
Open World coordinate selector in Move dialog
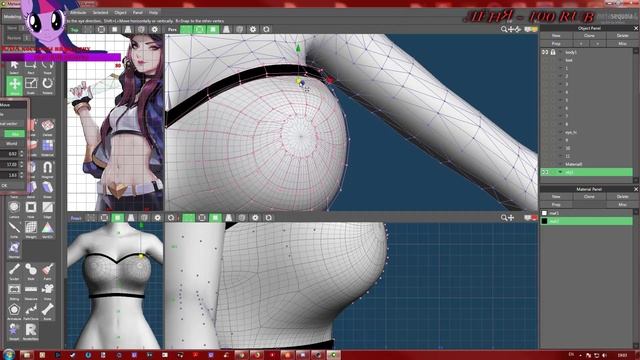(12, 144)
